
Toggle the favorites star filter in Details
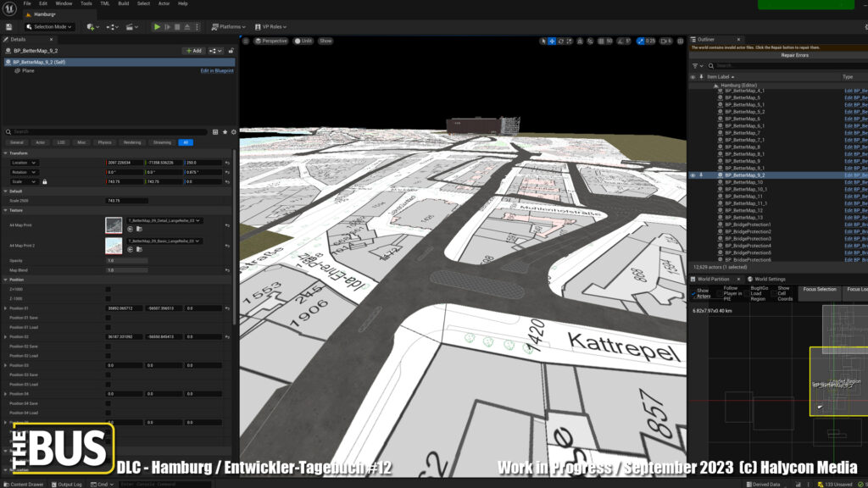point(224,132)
